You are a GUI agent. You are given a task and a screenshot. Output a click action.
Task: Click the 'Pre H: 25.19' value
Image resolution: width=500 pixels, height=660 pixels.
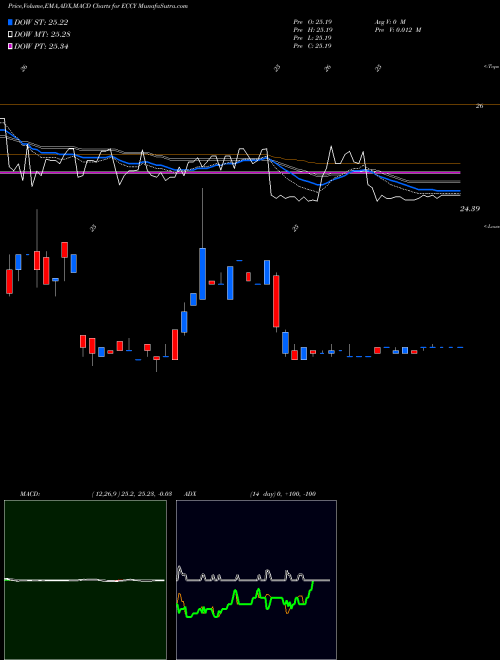[314, 30]
